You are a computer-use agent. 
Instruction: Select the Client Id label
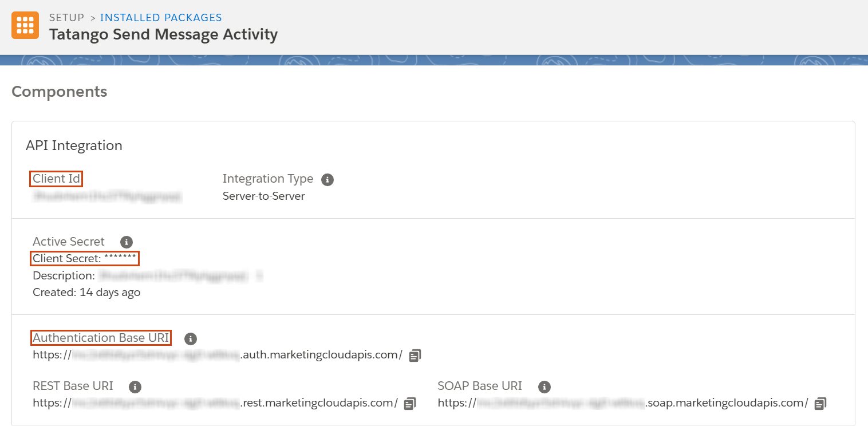57,179
